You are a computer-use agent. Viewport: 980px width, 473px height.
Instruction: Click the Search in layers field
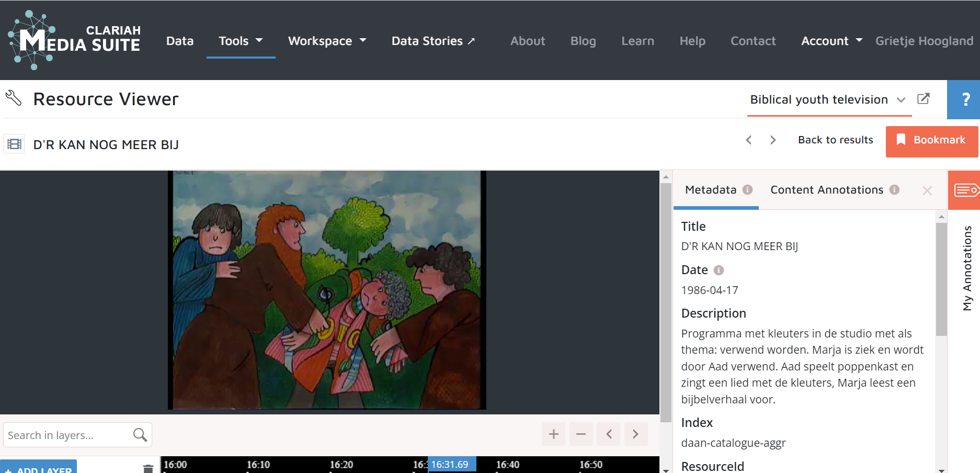[67, 435]
